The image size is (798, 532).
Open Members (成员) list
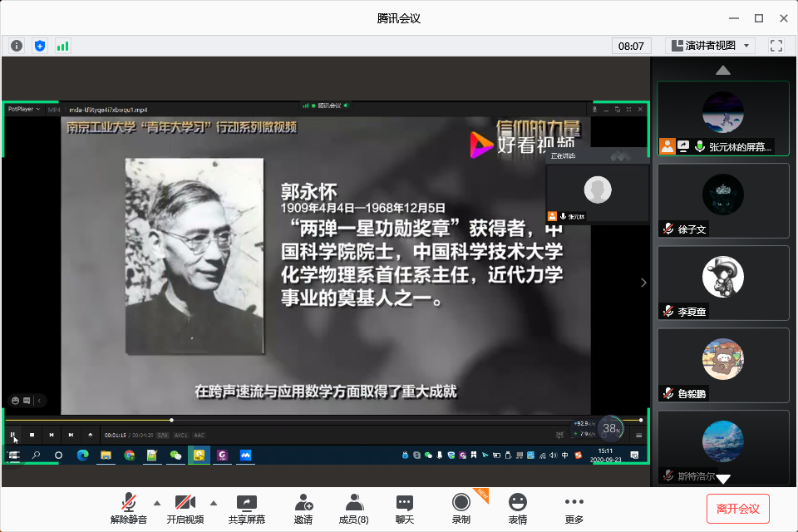(354, 508)
